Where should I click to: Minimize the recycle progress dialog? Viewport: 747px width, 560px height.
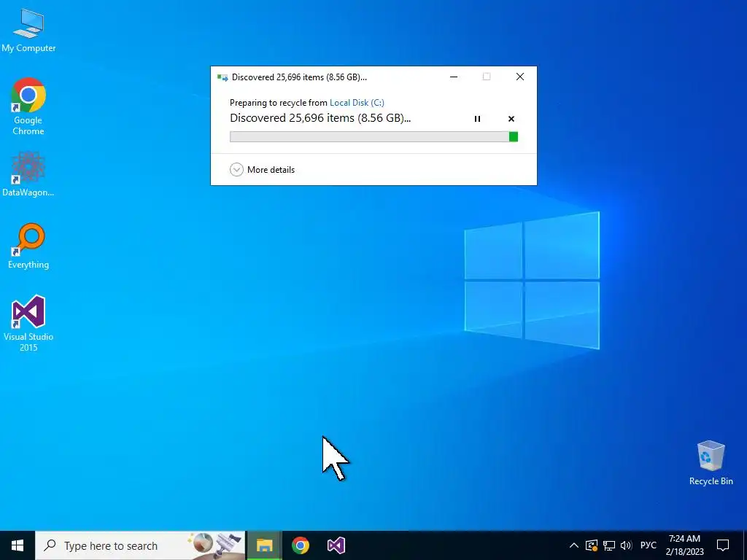tap(454, 77)
